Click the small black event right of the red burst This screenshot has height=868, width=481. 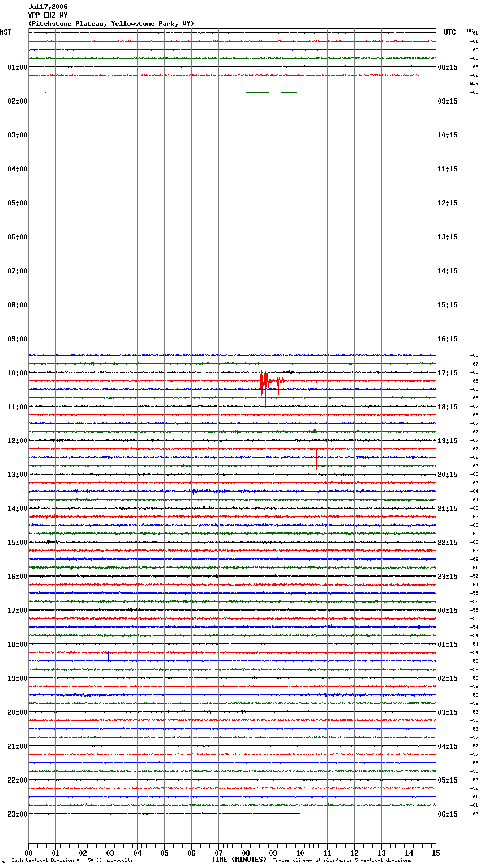pos(290,372)
